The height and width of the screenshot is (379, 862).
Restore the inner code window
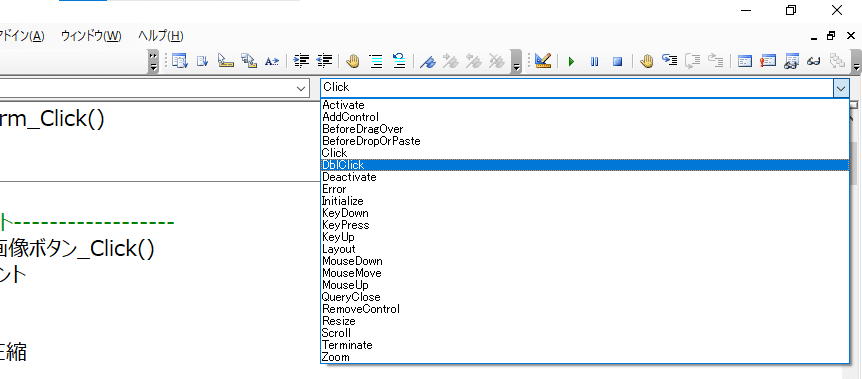pos(831,36)
